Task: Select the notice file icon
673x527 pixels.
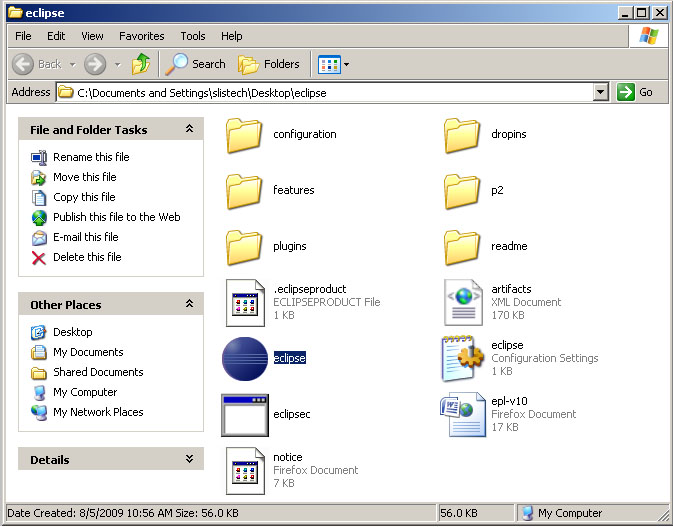Action: 245,471
